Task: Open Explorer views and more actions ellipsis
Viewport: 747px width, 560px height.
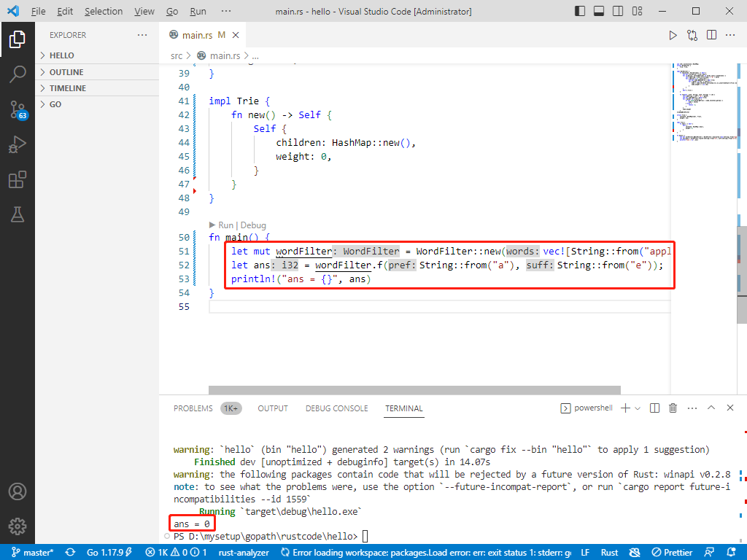Action: coord(142,35)
